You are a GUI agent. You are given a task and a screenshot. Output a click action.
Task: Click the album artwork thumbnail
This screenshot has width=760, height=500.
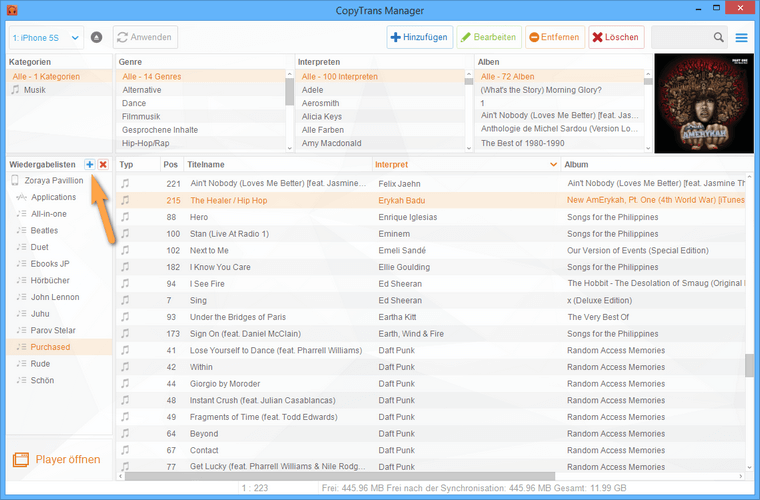[704, 103]
